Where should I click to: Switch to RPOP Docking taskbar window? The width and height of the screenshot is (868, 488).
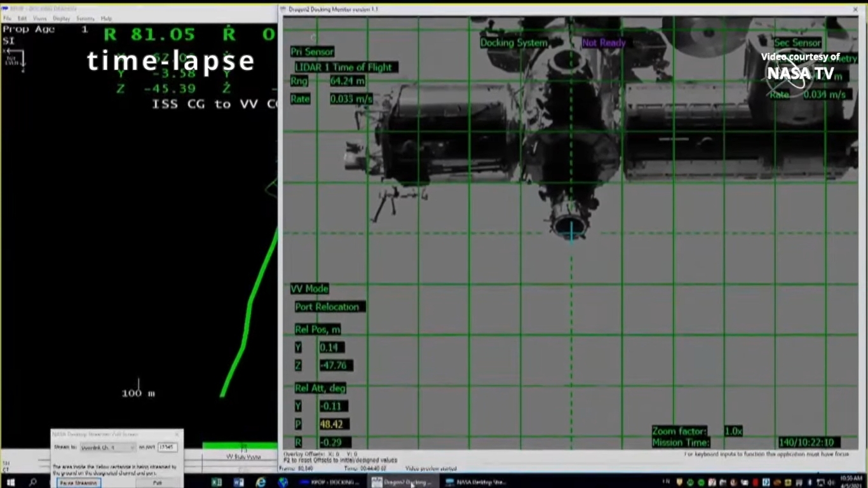(330, 483)
